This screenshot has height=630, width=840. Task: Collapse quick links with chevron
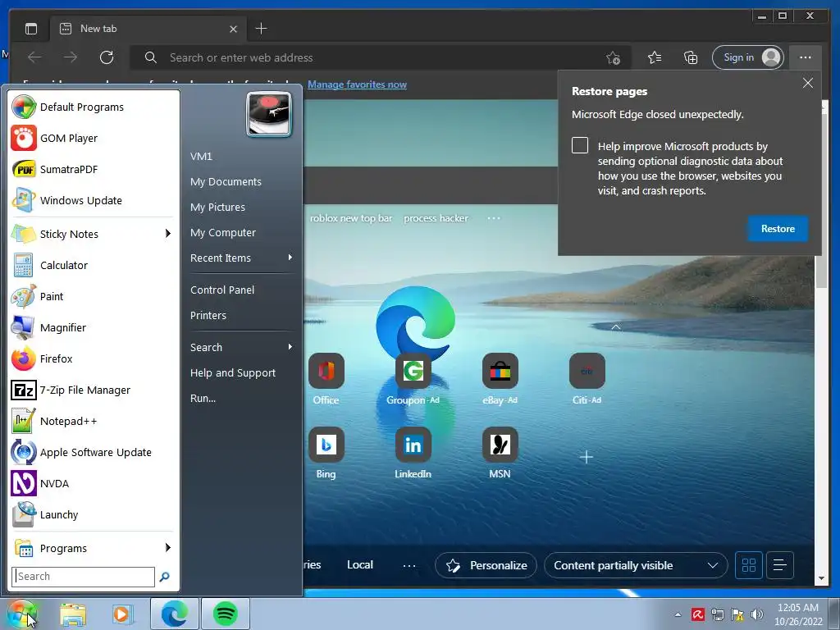(616, 326)
